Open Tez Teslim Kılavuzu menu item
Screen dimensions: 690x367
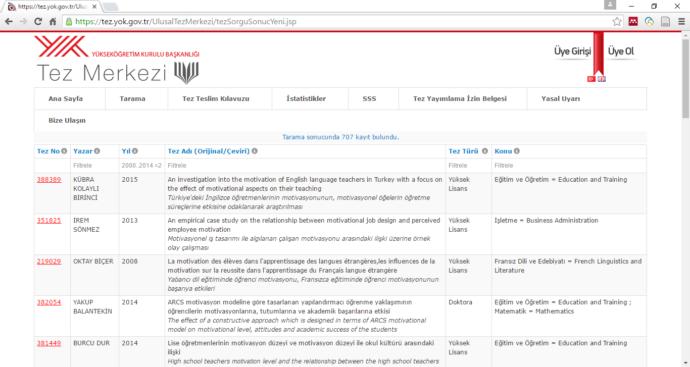click(x=216, y=99)
